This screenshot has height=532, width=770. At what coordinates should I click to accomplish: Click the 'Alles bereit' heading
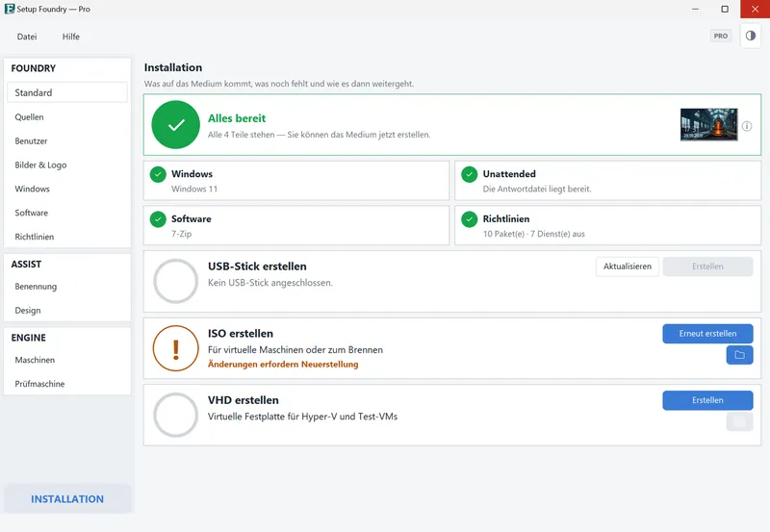[x=237, y=118]
